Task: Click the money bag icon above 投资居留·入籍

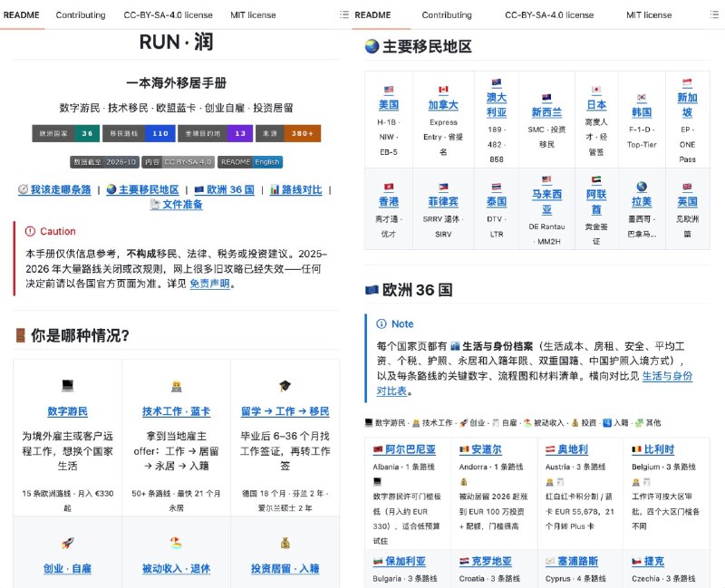Action: [x=285, y=544]
